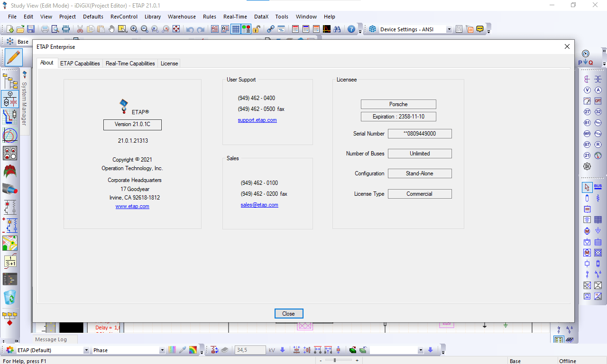Click the Close button in dialog
Viewport: 607px width, 364px height.
[x=289, y=314]
